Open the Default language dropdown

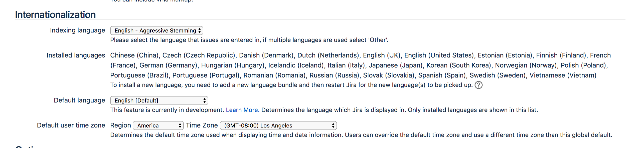pos(159,100)
